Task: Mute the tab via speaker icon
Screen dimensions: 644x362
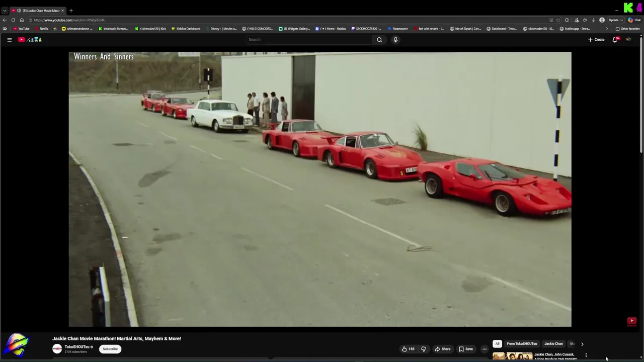Action: 19,11
